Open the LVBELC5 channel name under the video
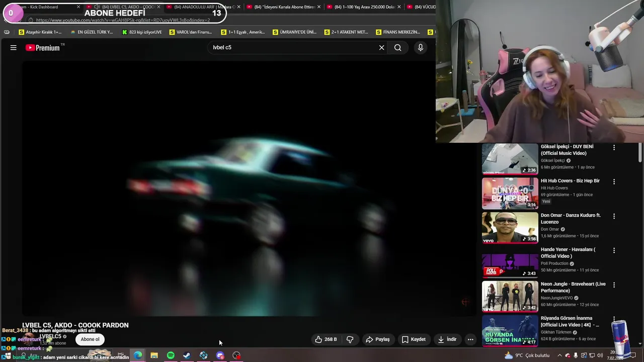The height and width of the screenshot is (362, 644). point(50,336)
